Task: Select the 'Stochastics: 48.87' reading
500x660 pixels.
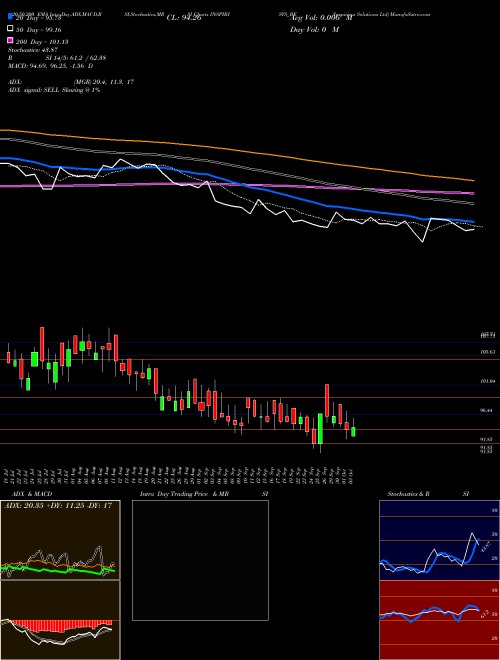Action: click(x=33, y=50)
